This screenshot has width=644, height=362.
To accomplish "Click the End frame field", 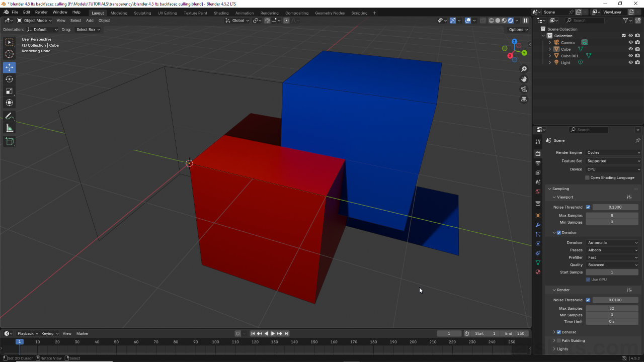I will (515, 333).
